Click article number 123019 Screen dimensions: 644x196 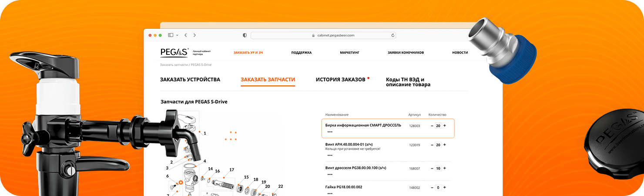(415, 145)
